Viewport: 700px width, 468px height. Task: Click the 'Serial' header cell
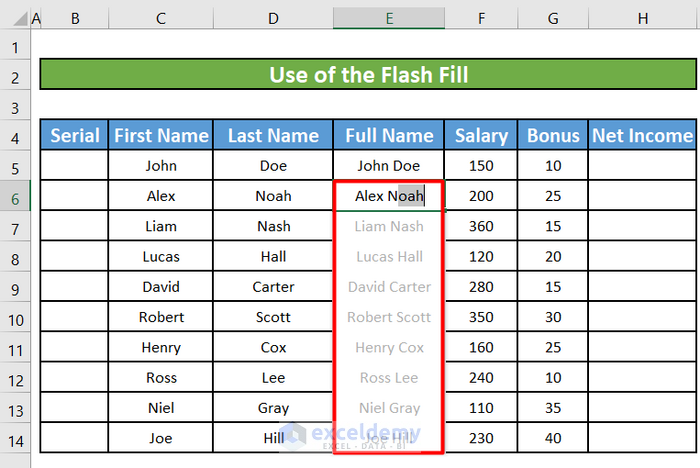point(74,136)
